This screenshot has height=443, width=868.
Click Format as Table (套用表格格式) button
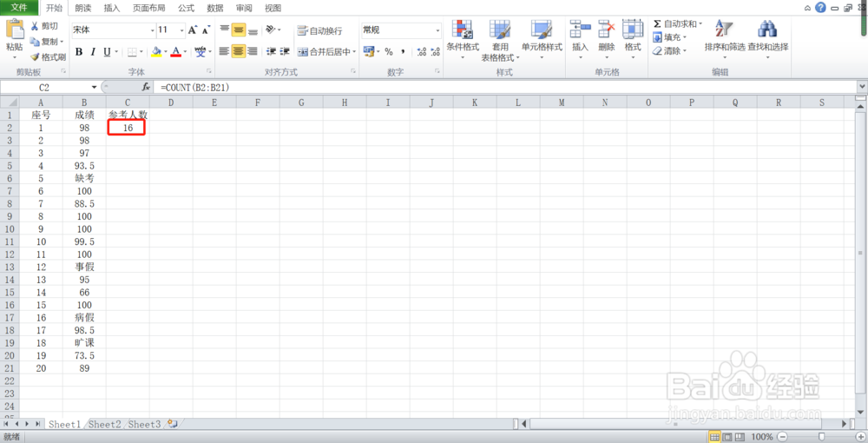pos(500,40)
